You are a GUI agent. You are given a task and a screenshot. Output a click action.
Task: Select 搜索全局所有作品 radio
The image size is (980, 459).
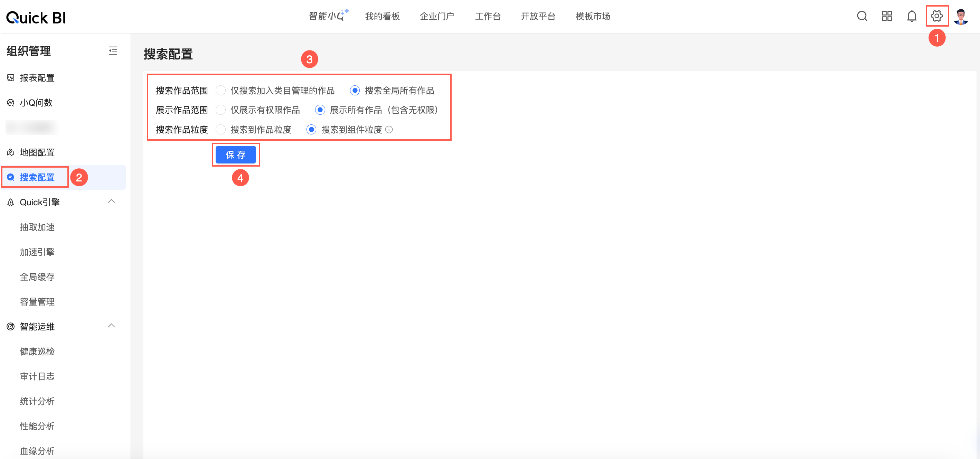(x=355, y=91)
